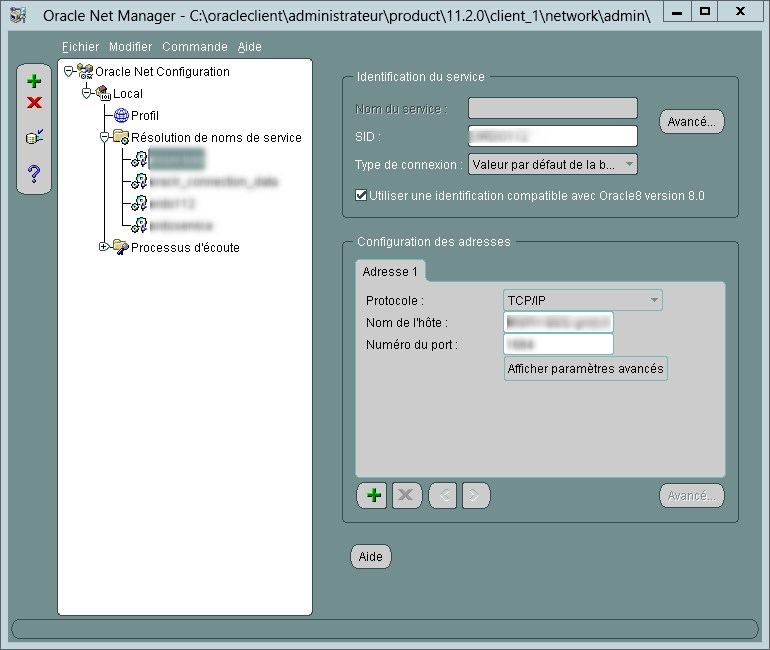Open the Fichier menu
This screenshot has width=770, height=650.
click(80, 47)
